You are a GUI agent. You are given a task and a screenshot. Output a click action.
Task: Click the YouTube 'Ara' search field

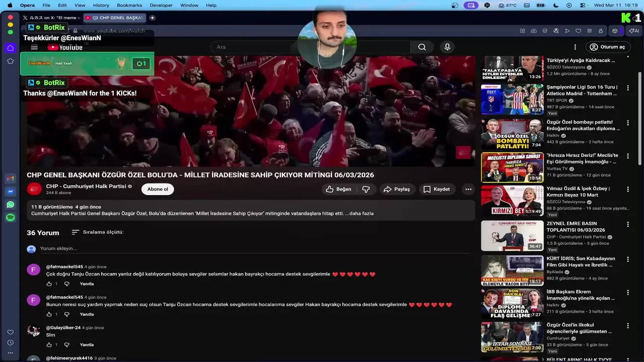point(309,47)
